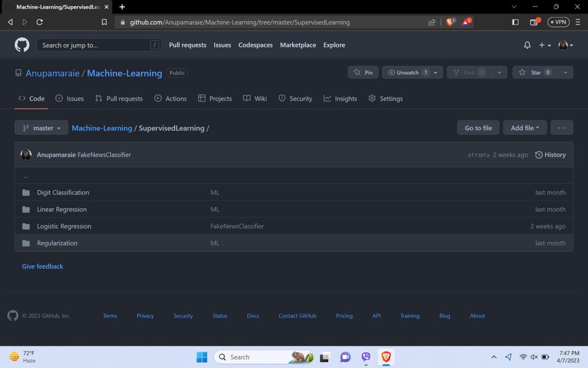Switch to the repository Issues tab

pos(69,99)
